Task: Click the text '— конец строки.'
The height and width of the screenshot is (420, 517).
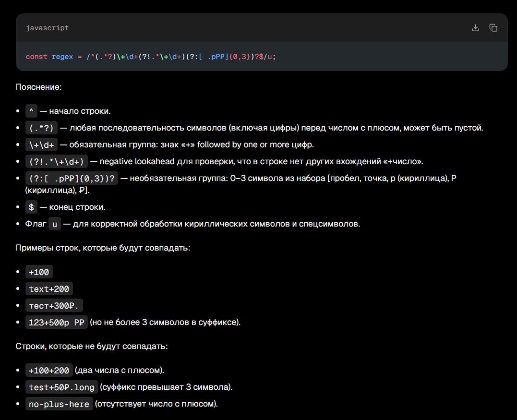Action: point(72,207)
